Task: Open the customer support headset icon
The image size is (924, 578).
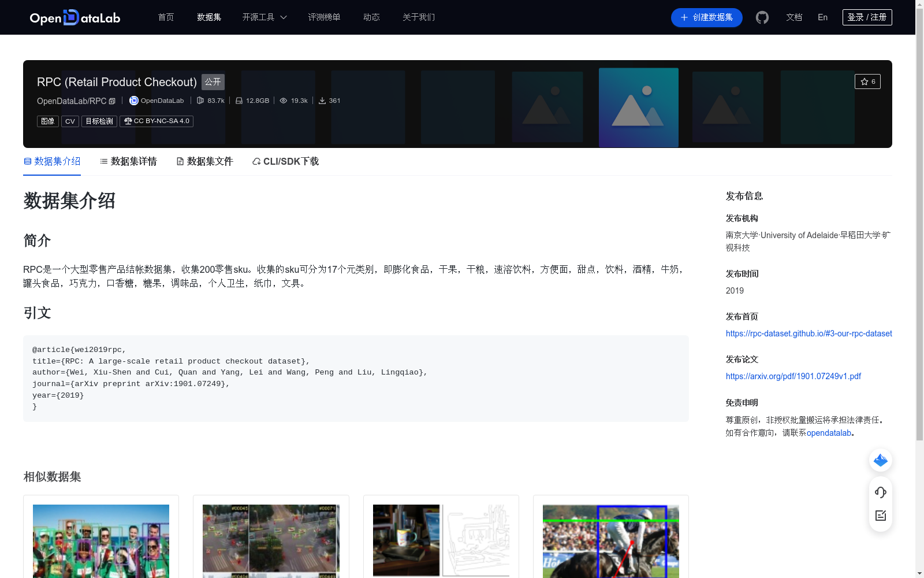Action: [881, 492]
